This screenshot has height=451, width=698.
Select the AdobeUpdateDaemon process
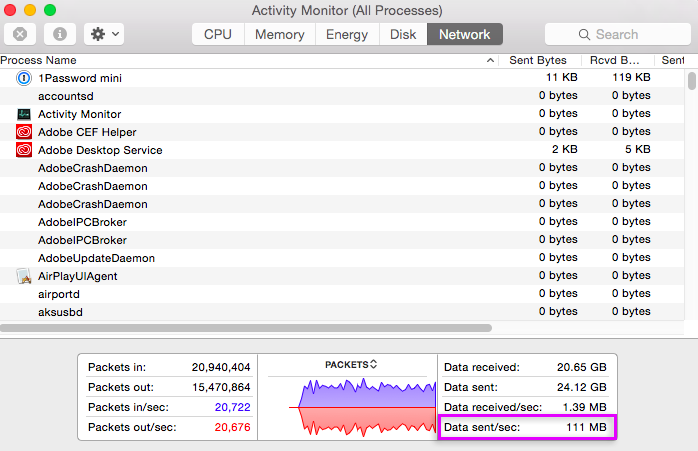click(x=97, y=258)
